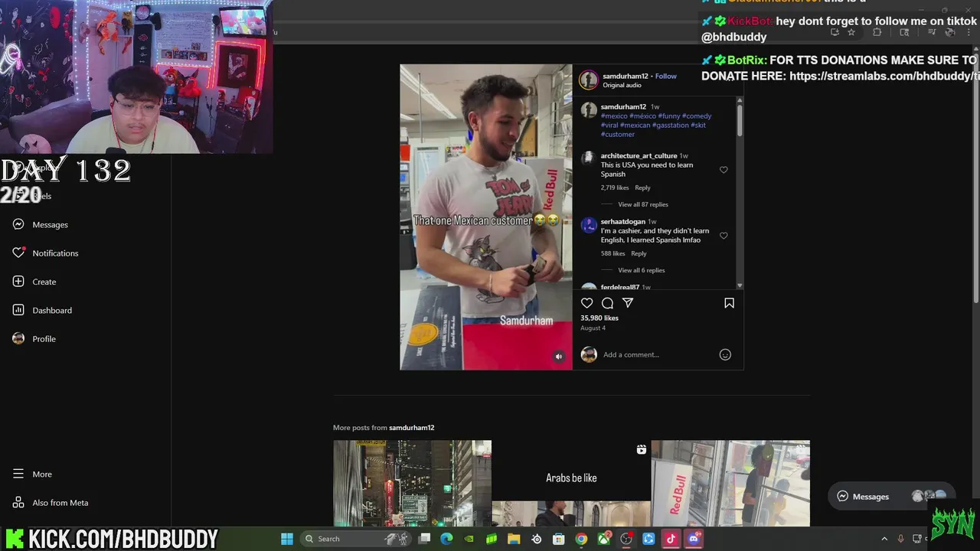The image size is (980, 551).
Task: View the 588 likes list
Action: pos(612,253)
